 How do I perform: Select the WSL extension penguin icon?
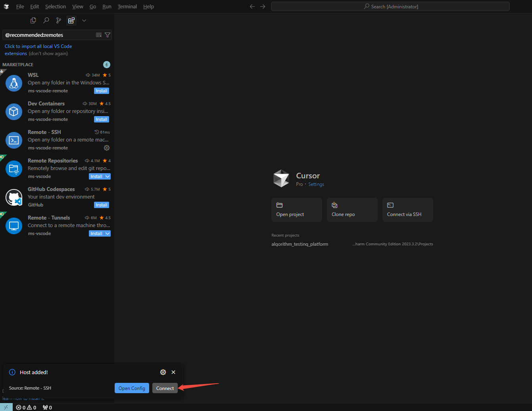(14, 83)
